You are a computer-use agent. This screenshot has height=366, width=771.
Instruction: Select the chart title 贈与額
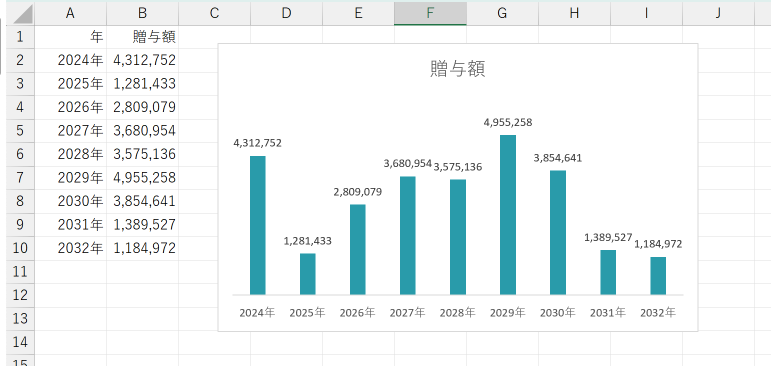[x=458, y=69]
